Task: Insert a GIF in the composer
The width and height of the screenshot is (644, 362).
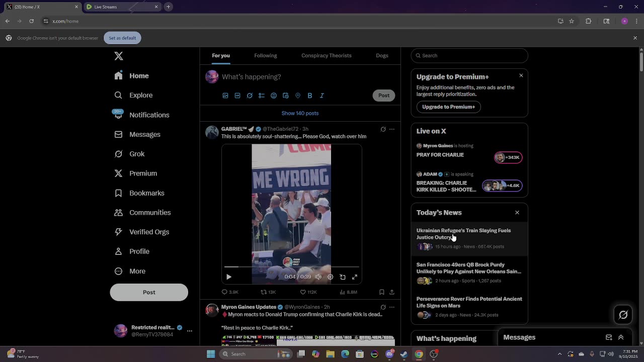Action: (x=237, y=96)
